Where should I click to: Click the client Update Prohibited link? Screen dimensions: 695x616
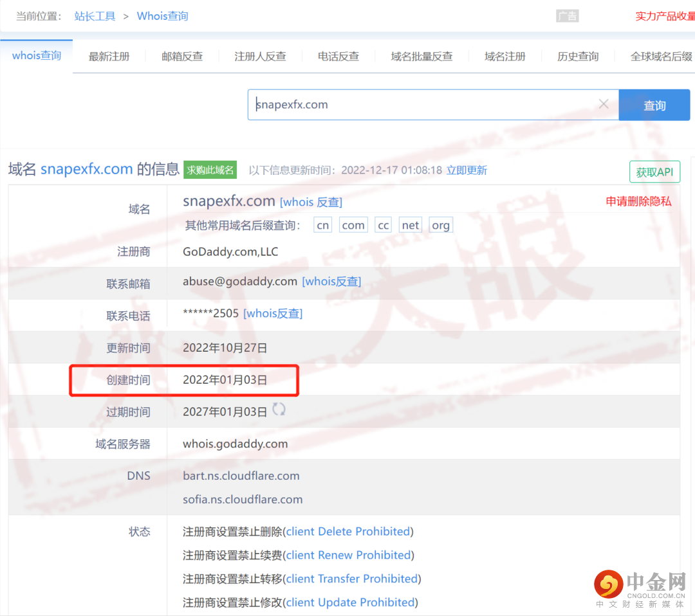350,602
